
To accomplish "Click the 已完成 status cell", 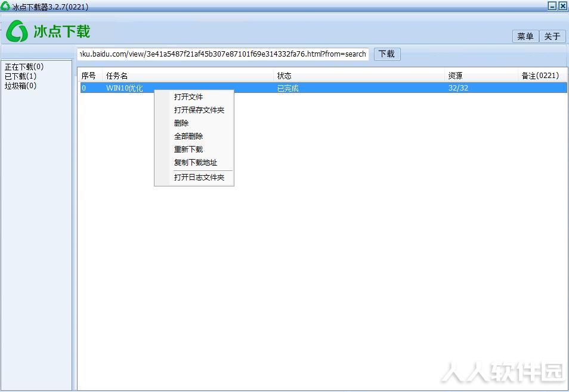I will point(287,88).
